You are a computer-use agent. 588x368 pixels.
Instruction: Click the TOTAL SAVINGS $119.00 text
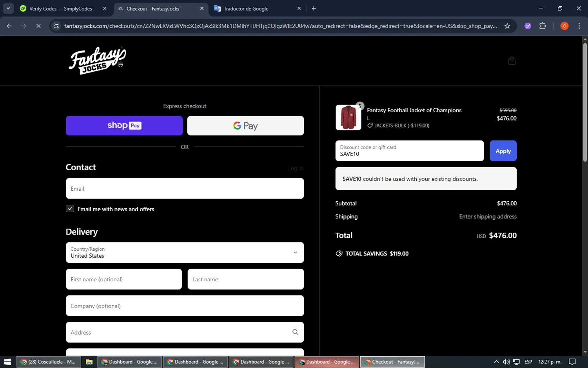(x=377, y=253)
